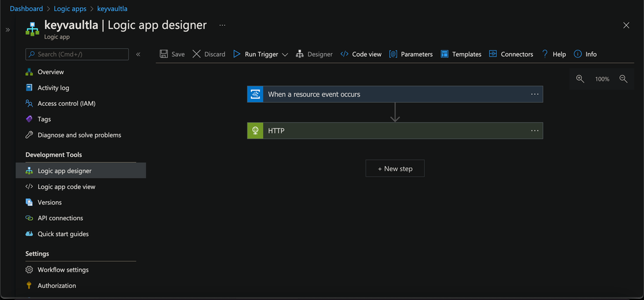
Task: Click the Run Trigger play icon
Action: tap(237, 54)
